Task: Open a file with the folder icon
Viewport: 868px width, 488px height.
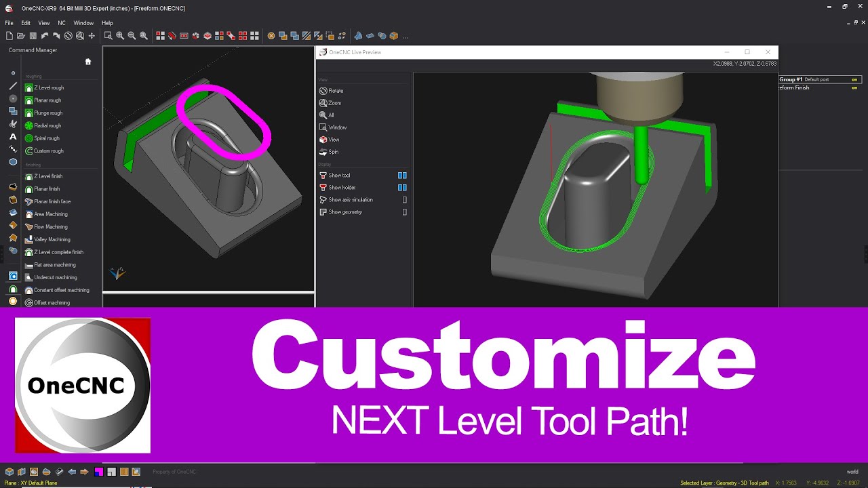Action: coord(21,36)
